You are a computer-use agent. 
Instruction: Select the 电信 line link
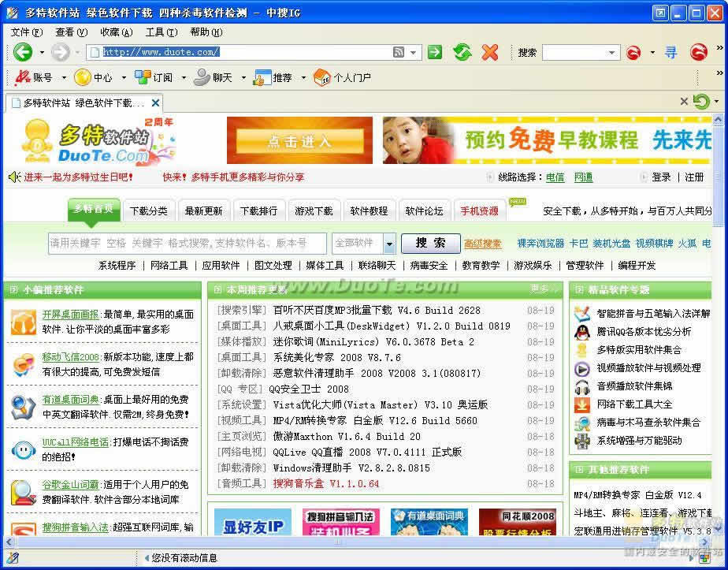(x=555, y=177)
